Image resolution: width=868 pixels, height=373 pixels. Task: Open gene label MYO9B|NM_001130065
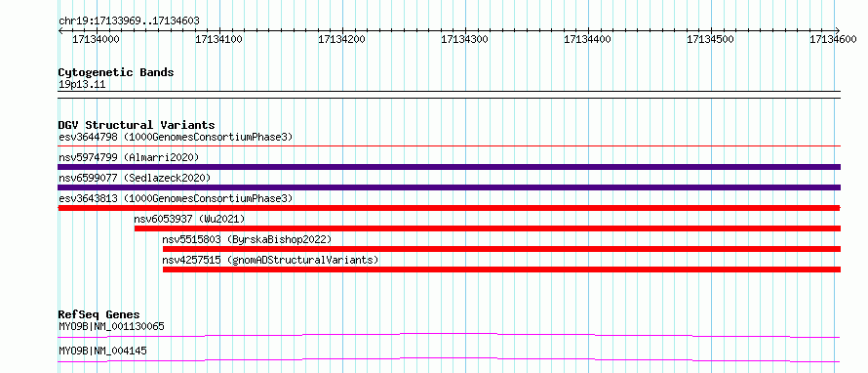(x=111, y=326)
